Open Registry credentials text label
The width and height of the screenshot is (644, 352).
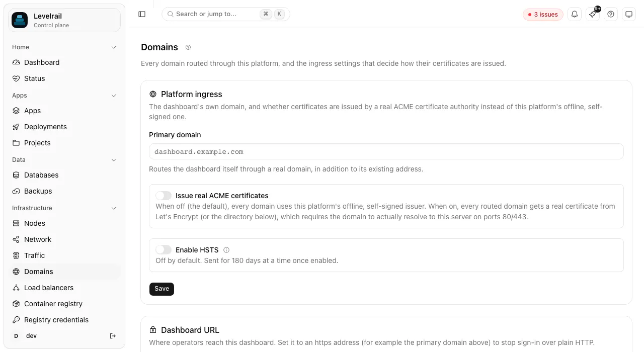[x=56, y=320]
